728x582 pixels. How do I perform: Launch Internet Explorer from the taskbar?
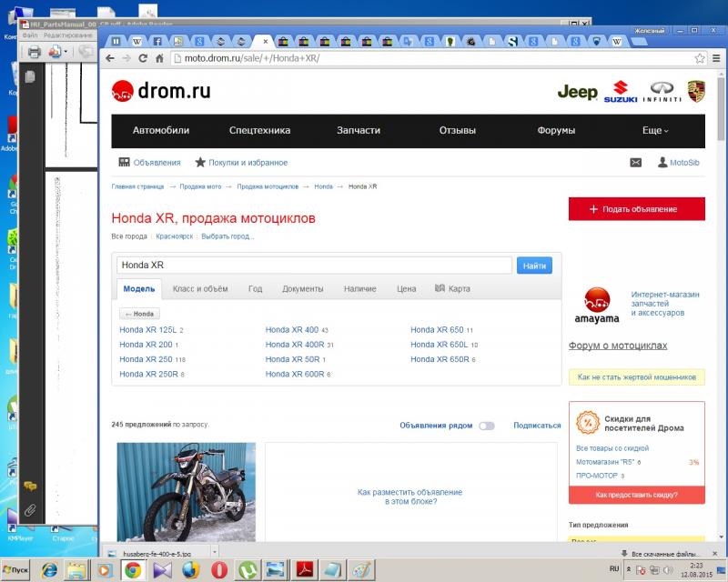pos(49,570)
